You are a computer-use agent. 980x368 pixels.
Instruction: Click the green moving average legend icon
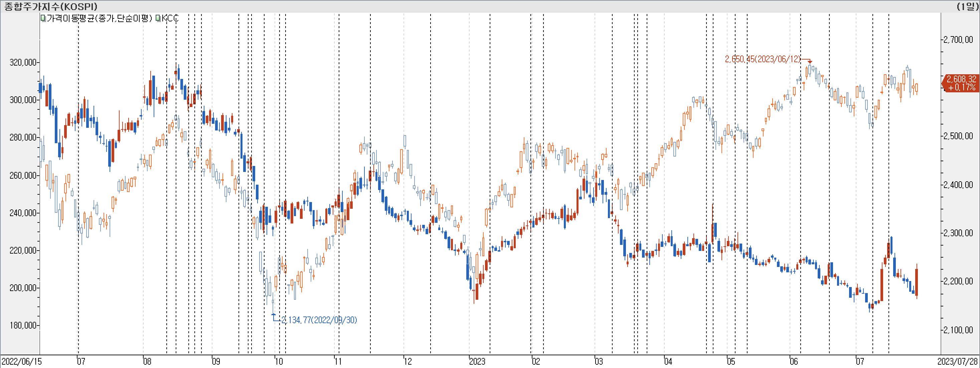43,18
